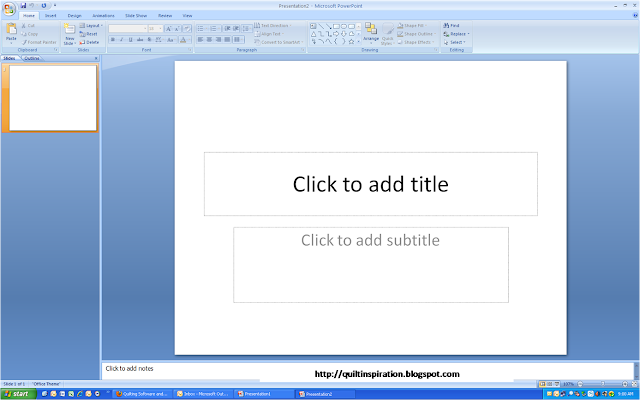This screenshot has height=400, width=640.
Task: Open the font name combo box
Action: 128,29
